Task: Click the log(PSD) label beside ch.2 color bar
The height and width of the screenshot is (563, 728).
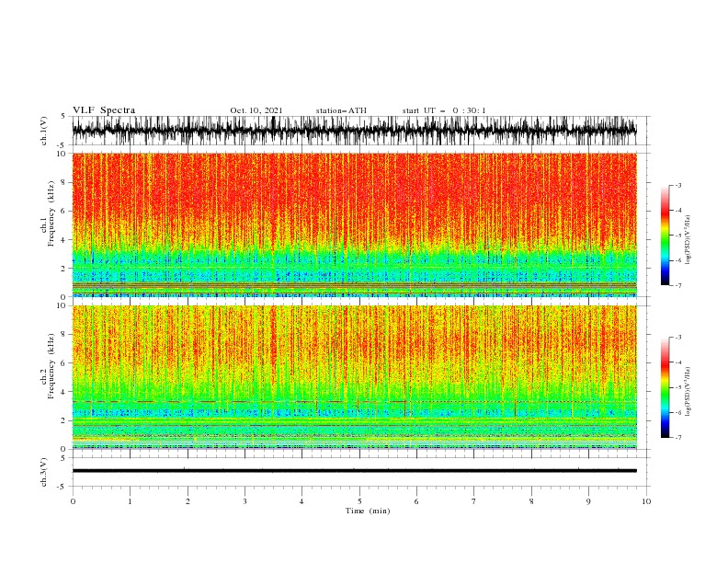Action: coord(688,392)
